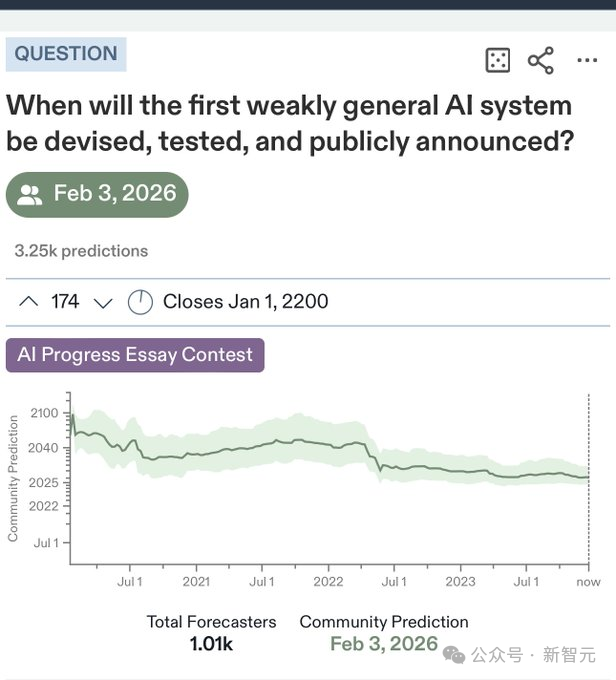Click the clock icon beside closing date
Image resolution: width=616 pixels, height=680 pixels.
pyautogui.click(x=140, y=301)
